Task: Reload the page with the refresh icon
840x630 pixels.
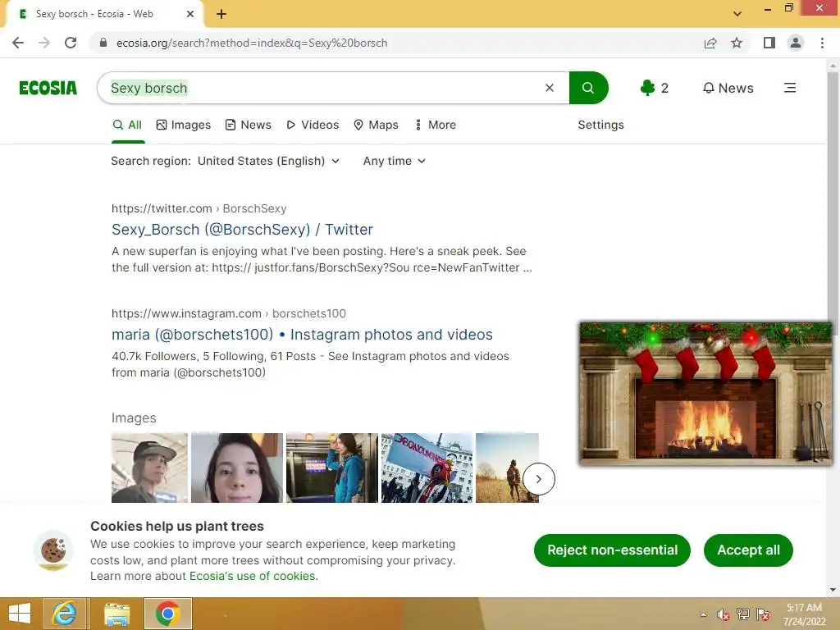Action: pos(71,43)
